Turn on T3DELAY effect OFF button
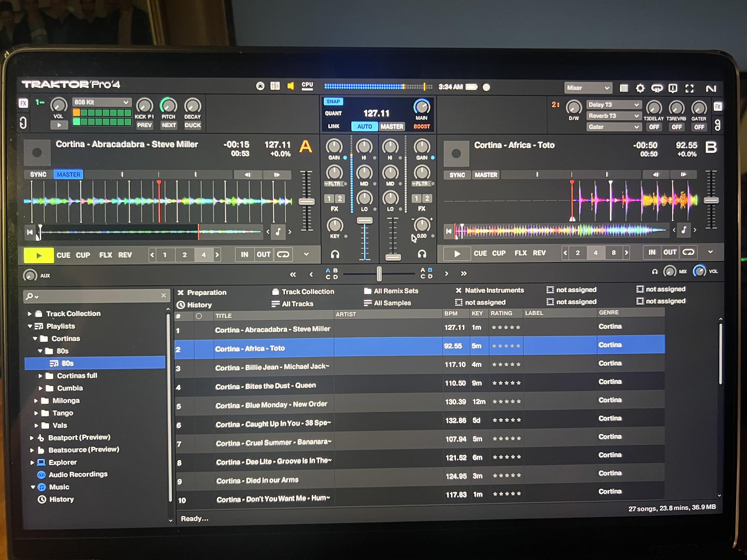This screenshot has width=747, height=560. tap(654, 127)
